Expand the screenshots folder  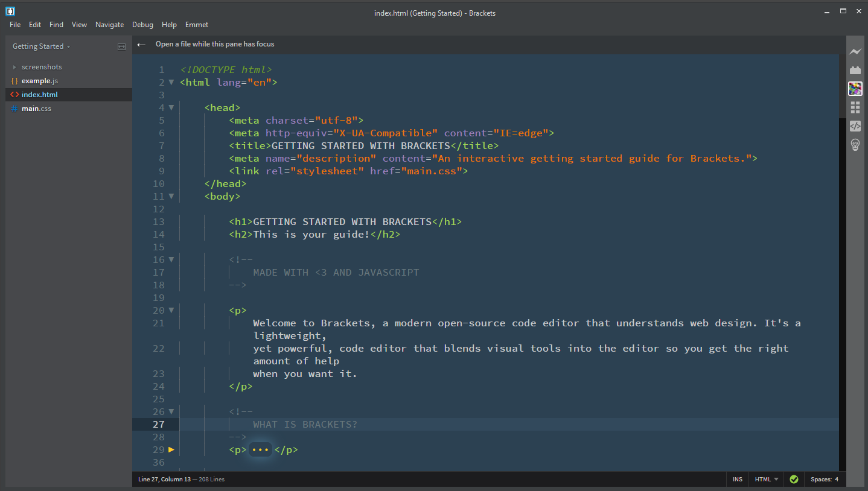[14, 67]
